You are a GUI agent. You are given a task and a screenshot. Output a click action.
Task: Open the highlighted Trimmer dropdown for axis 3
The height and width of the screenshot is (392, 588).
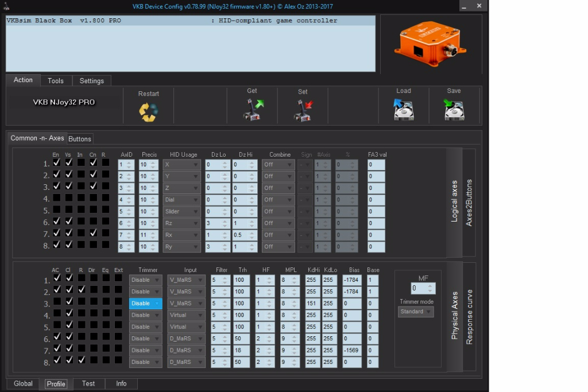145,303
